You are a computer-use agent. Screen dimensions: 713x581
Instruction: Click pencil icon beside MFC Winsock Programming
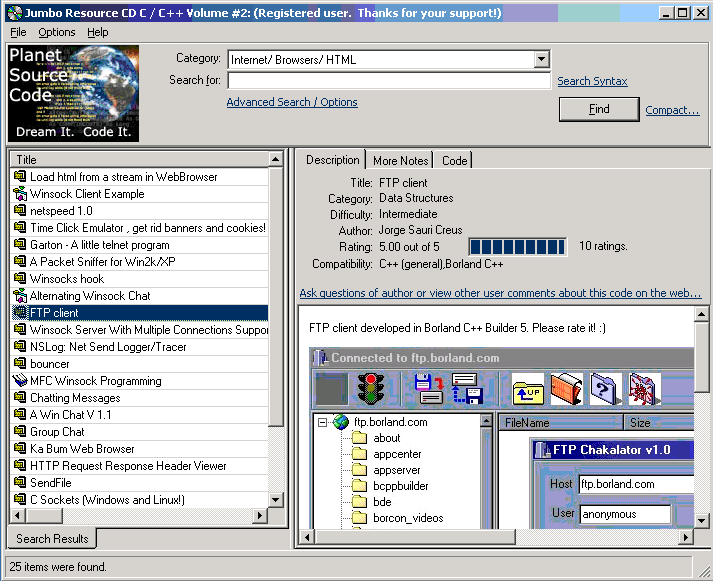(20, 380)
